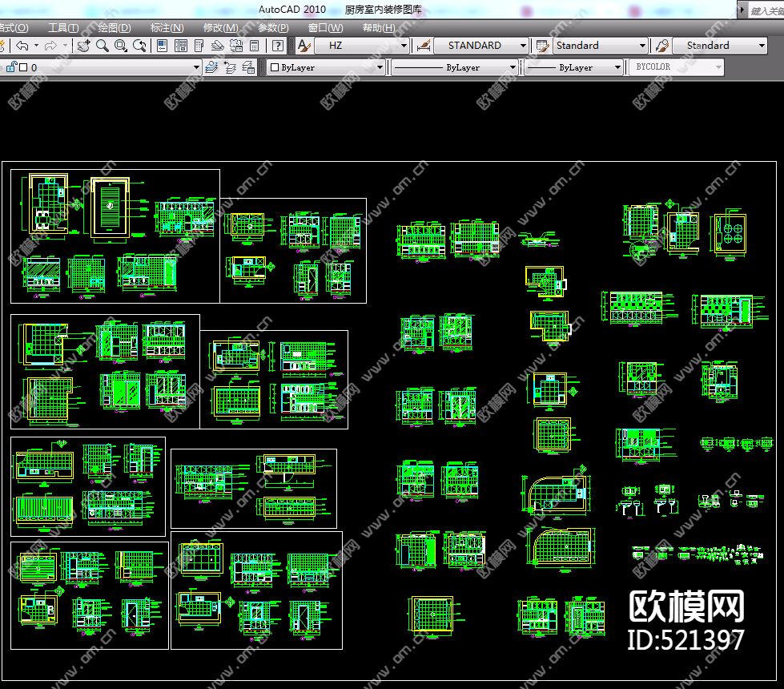Expand the Undo history arrow
This screenshot has height=689, width=784.
coord(37,46)
